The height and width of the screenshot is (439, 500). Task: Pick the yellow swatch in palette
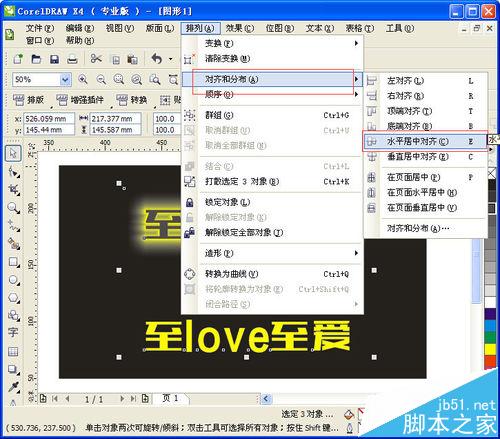coord(490,349)
